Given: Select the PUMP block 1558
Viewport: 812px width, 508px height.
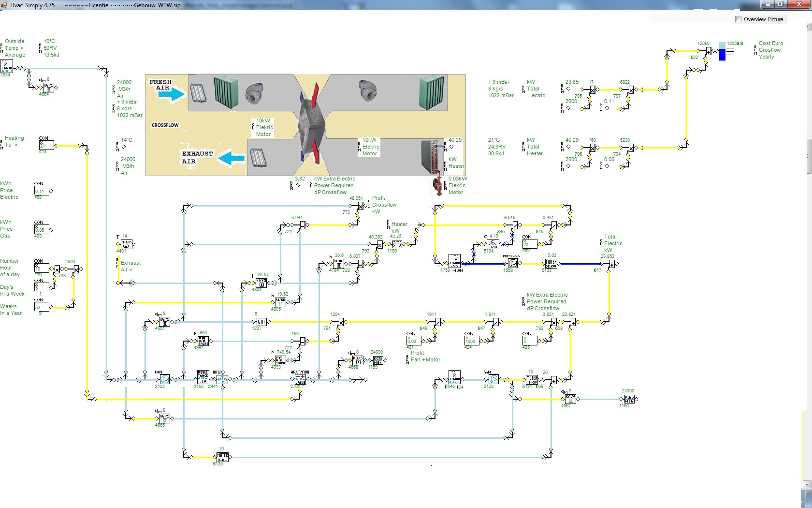Looking at the screenshot, I should click(x=512, y=263).
